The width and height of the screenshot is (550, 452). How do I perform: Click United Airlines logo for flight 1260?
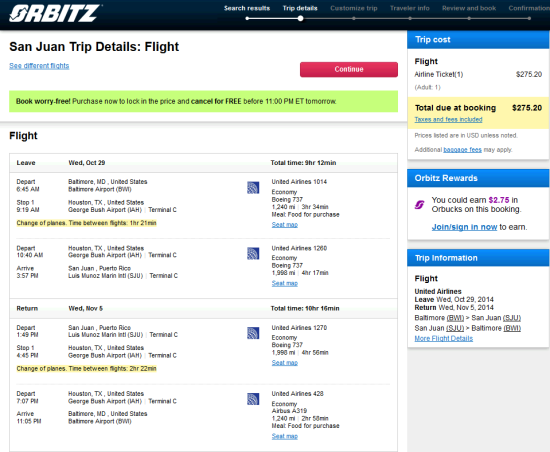253,254
